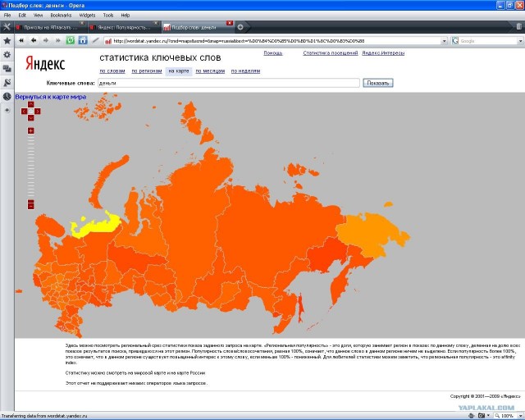Open the по регионам link
The image size is (525, 420).
(x=147, y=71)
